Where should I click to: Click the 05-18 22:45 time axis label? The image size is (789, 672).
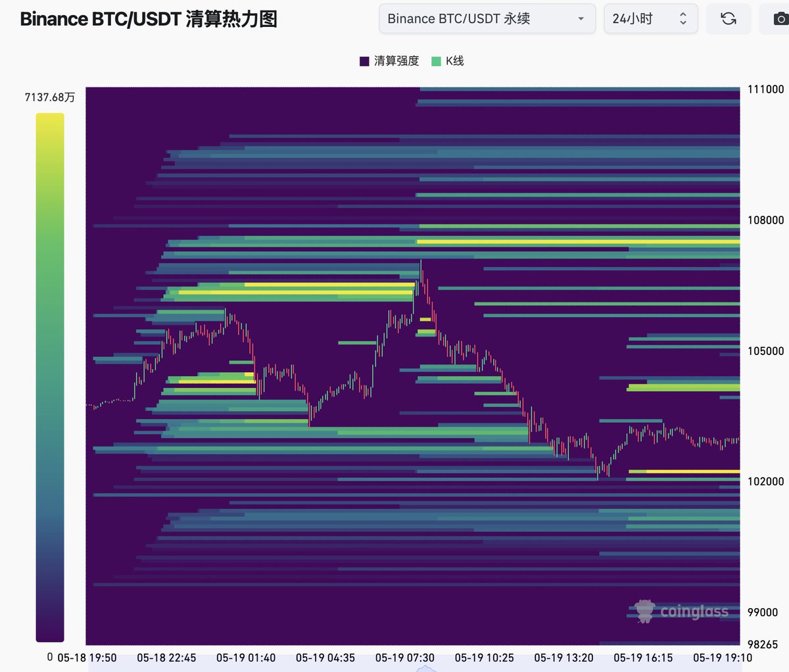pyautogui.click(x=166, y=658)
